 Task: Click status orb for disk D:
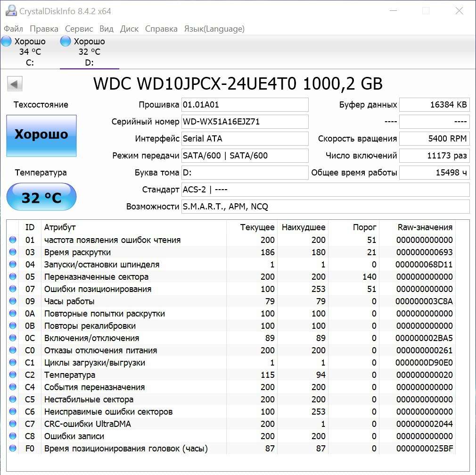pos(66,42)
